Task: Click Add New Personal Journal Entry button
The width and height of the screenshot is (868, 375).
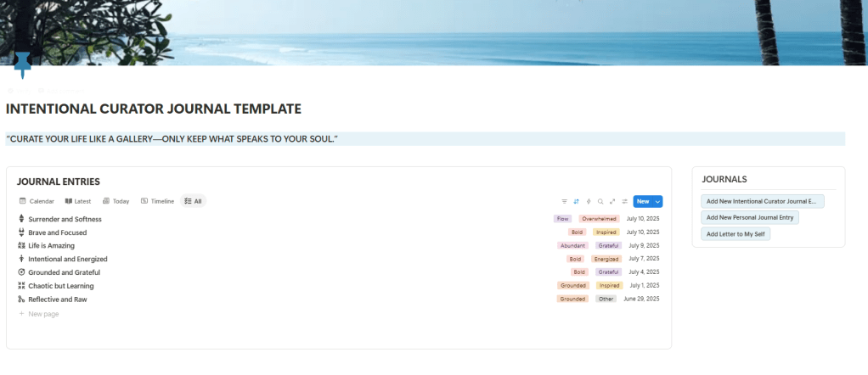Action: coord(749,217)
